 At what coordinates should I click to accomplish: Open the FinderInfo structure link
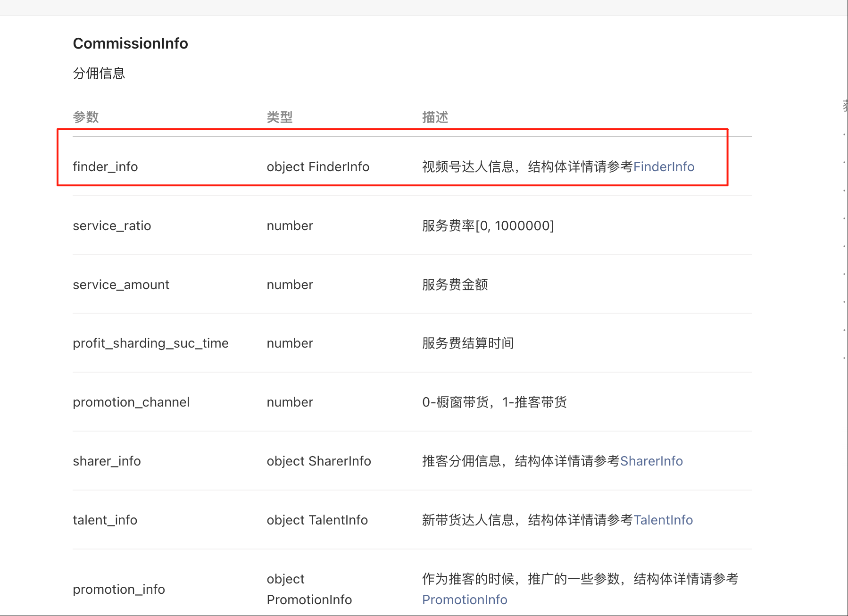click(664, 166)
